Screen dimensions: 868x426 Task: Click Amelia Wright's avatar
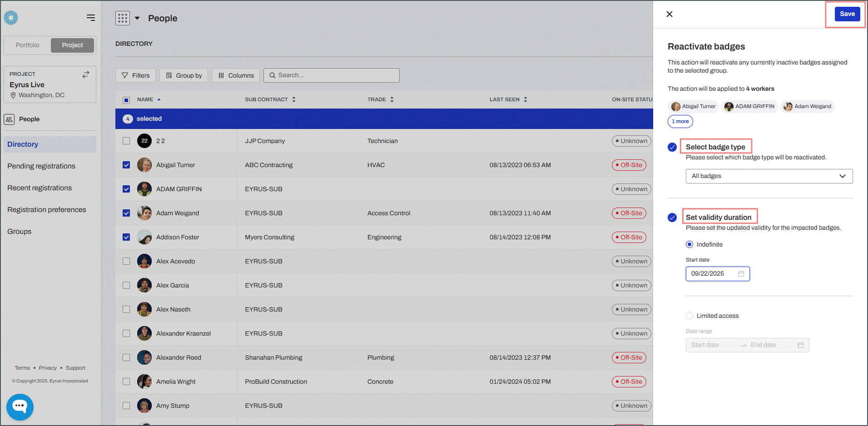[144, 381]
